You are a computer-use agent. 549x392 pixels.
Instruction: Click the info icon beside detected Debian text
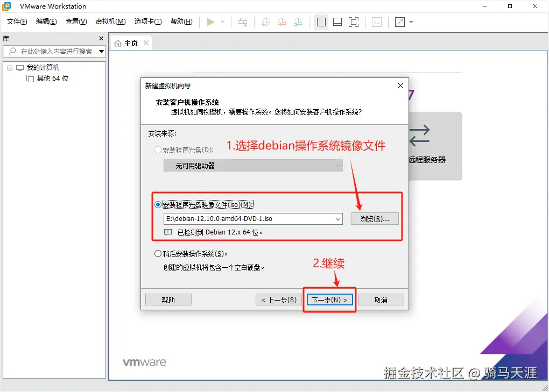coord(168,232)
